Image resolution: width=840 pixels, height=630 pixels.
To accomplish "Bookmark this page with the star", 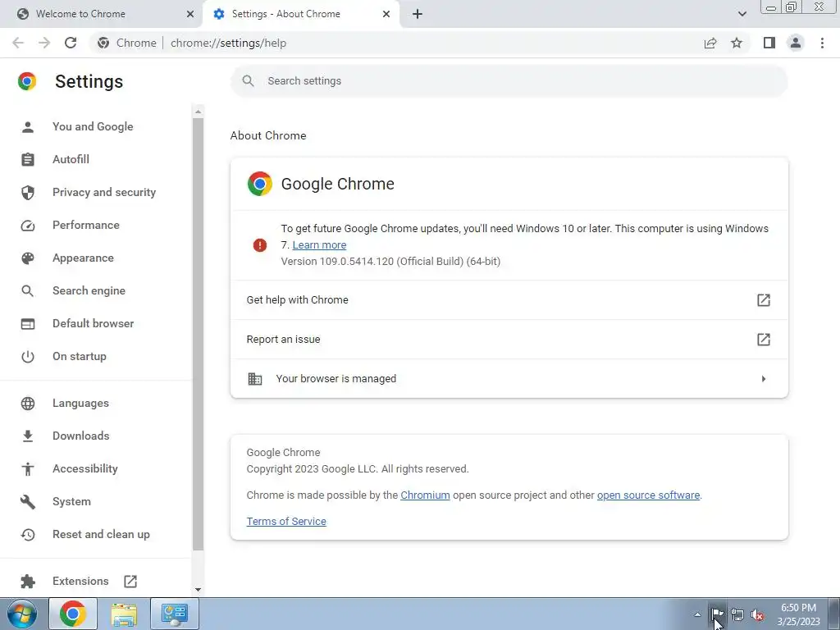I will coord(737,43).
